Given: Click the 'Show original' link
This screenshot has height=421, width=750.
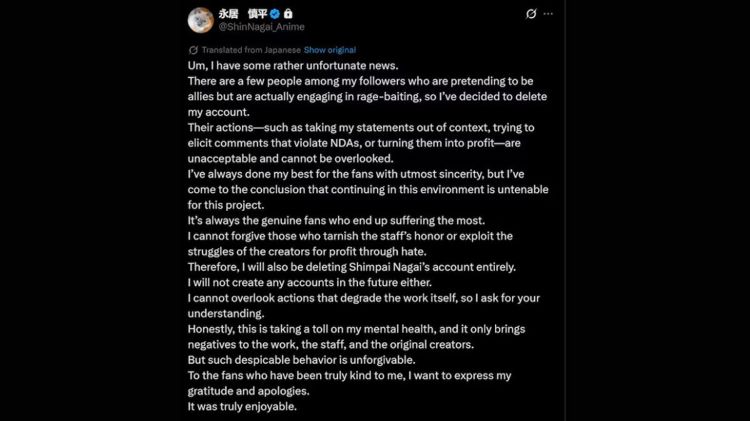Looking at the screenshot, I should pos(330,49).
